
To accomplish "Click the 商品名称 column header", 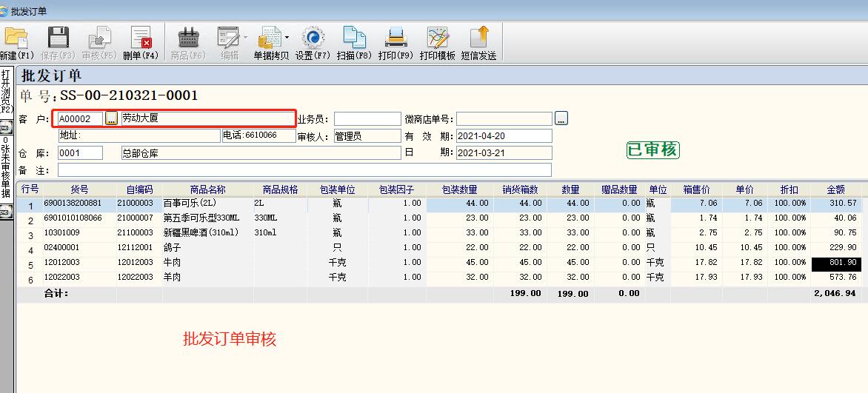I will [x=207, y=189].
